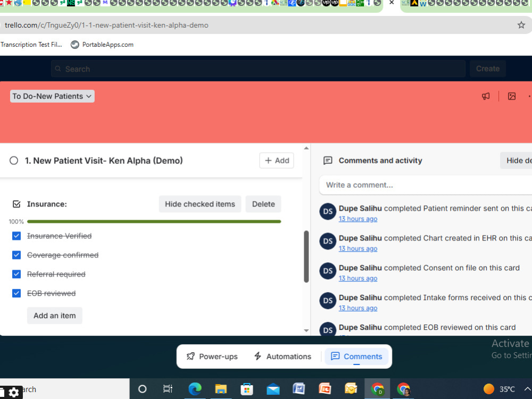Open the card cover image icon

(512, 96)
